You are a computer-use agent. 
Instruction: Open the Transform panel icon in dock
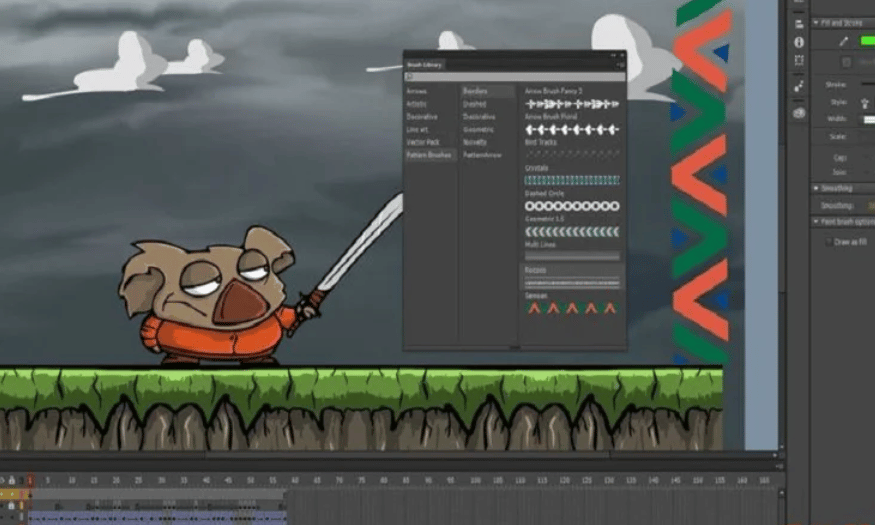pos(799,60)
